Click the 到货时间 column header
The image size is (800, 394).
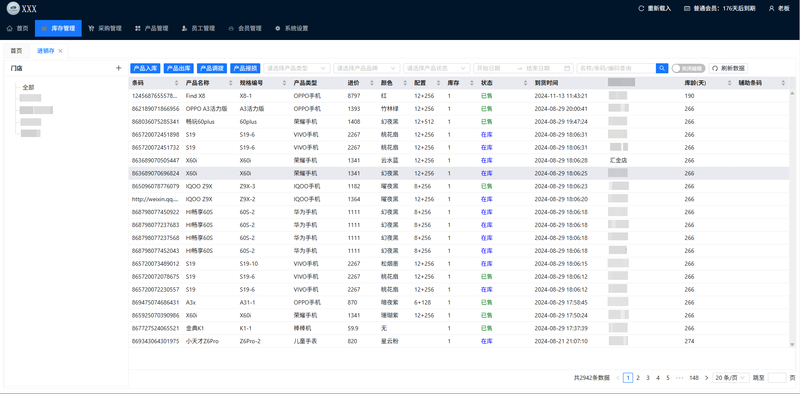[x=546, y=83]
